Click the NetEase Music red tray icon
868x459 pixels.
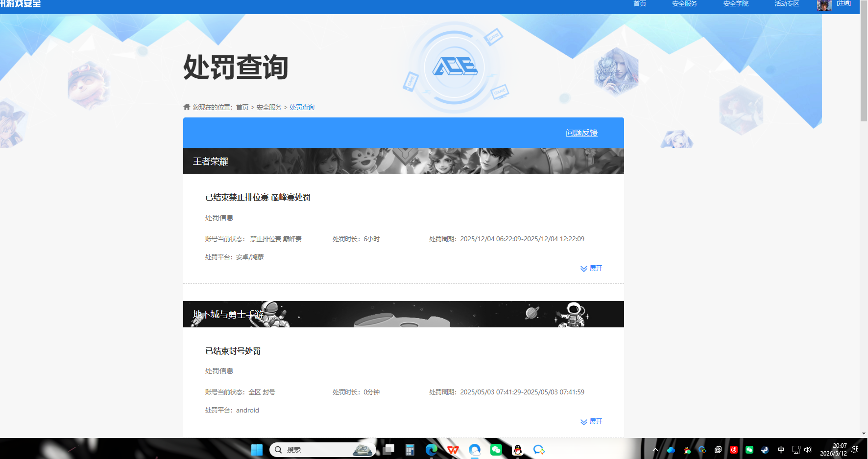[x=734, y=450]
